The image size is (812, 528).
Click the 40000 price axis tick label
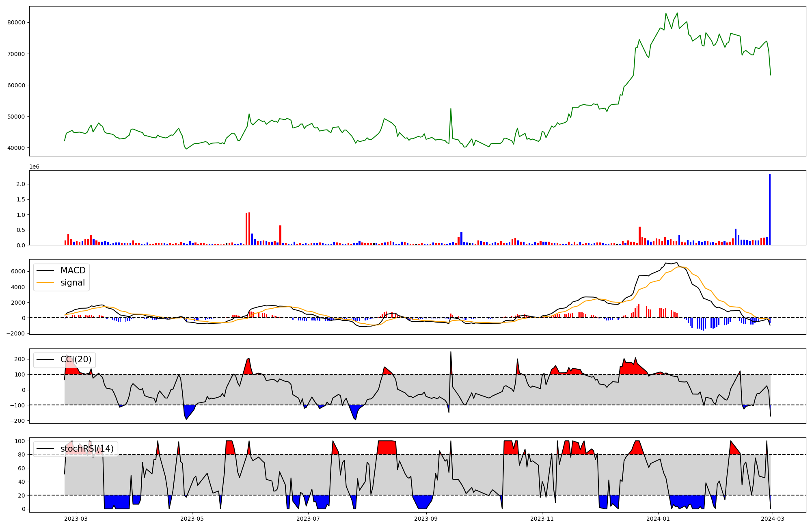[x=17, y=148]
